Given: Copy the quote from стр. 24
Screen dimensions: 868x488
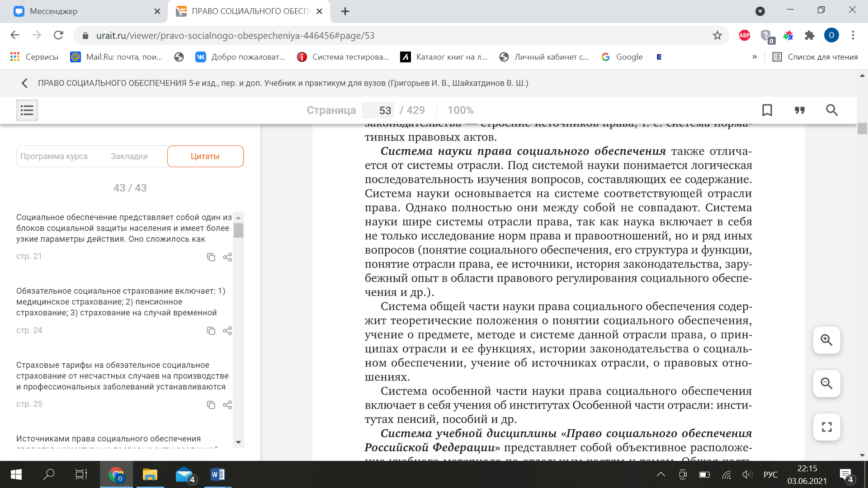Looking at the screenshot, I should pos(211,331).
